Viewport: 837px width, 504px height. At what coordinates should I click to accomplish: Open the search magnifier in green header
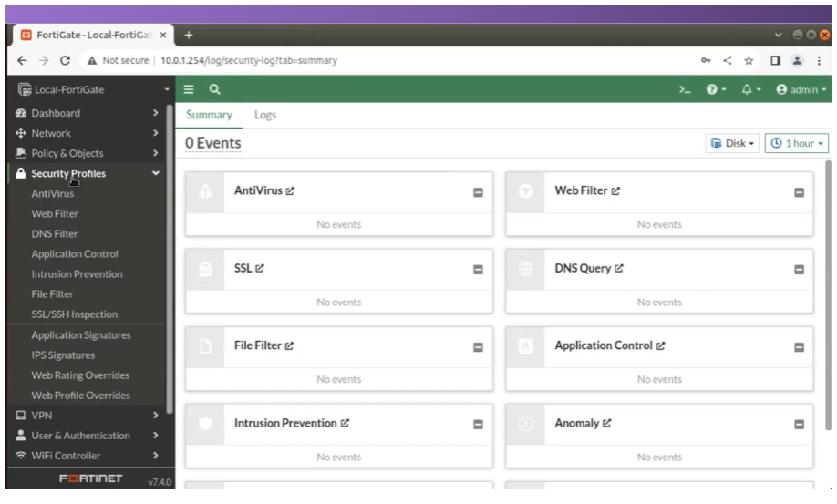[214, 89]
